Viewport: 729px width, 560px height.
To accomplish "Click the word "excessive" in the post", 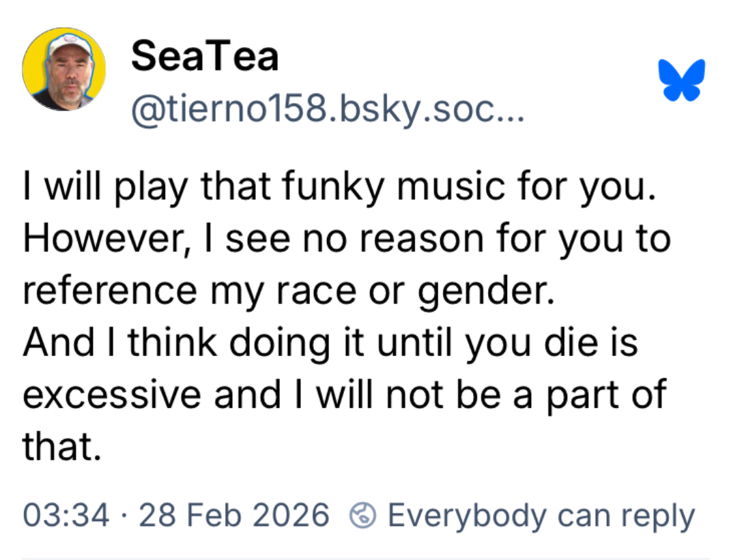I will point(113,395).
